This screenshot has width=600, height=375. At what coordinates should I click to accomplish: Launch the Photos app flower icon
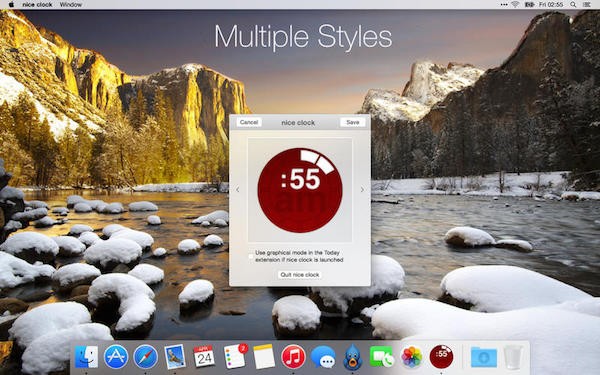pyautogui.click(x=411, y=357)
